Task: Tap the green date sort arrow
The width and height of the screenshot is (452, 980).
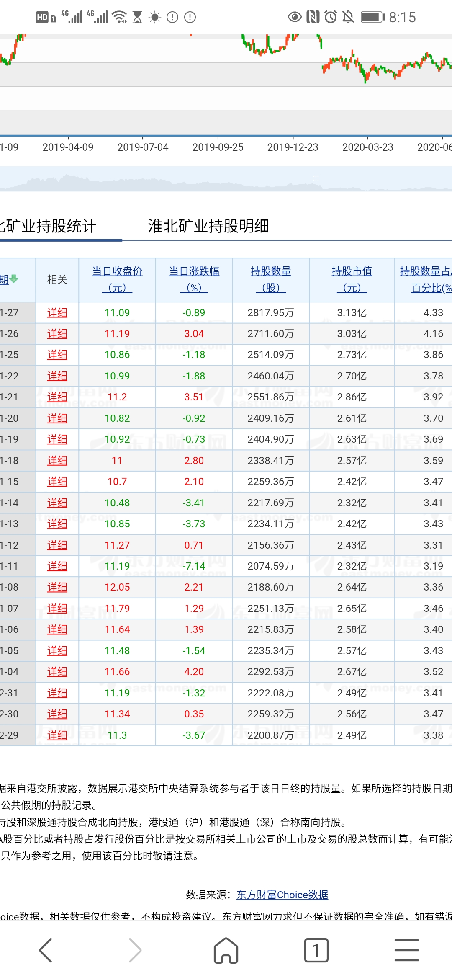Action: [14, 279]
